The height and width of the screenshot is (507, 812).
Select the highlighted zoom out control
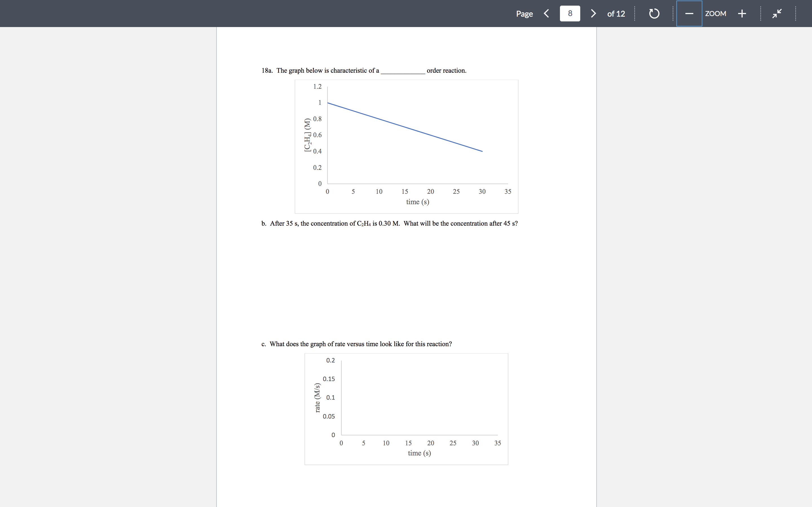click(x=689, y=14)
